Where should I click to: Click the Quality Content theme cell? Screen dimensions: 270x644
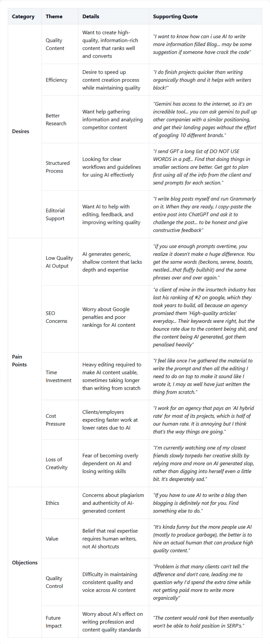(55, 44)
